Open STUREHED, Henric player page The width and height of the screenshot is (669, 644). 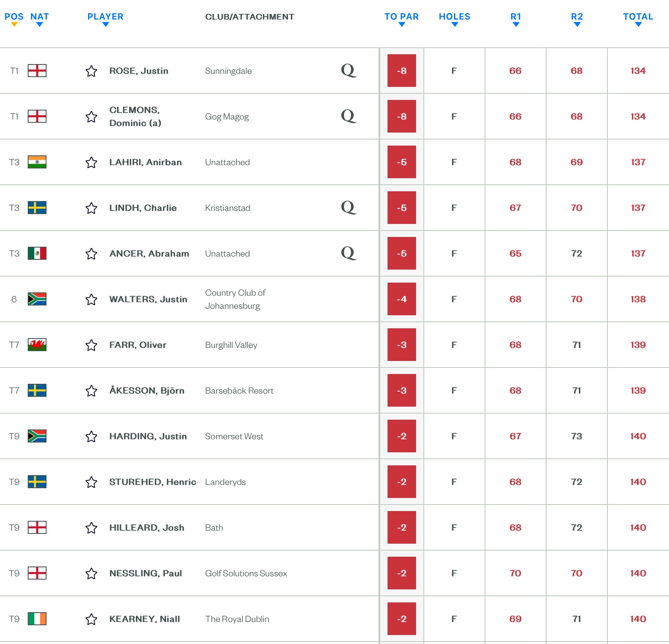(x=153, y=482)
